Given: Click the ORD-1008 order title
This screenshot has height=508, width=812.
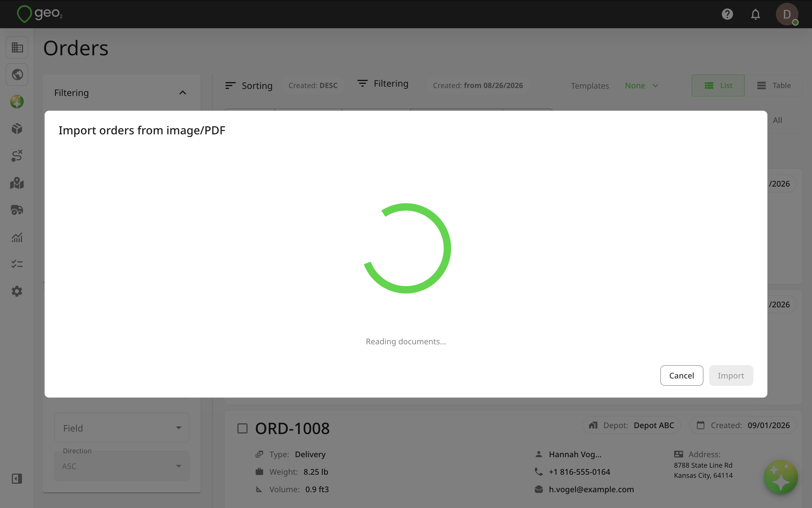Looking at the screenshot, I should [292, 428].
